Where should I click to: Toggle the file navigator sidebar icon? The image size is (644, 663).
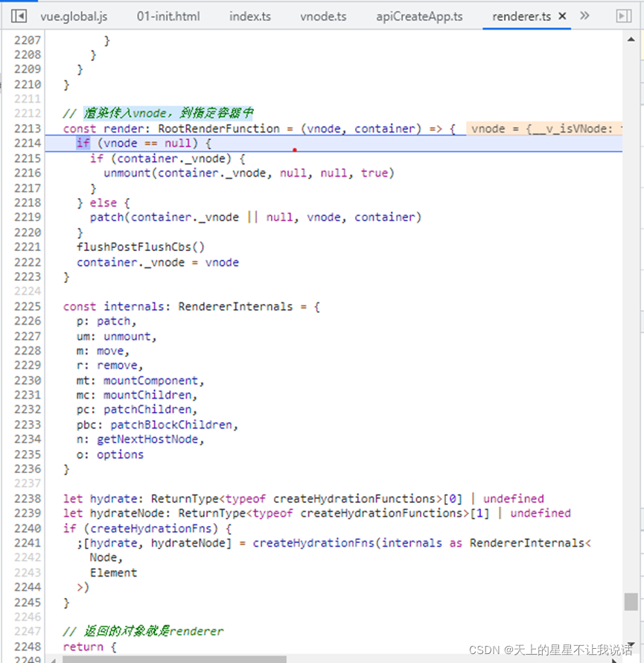click(x=19, y=16)
